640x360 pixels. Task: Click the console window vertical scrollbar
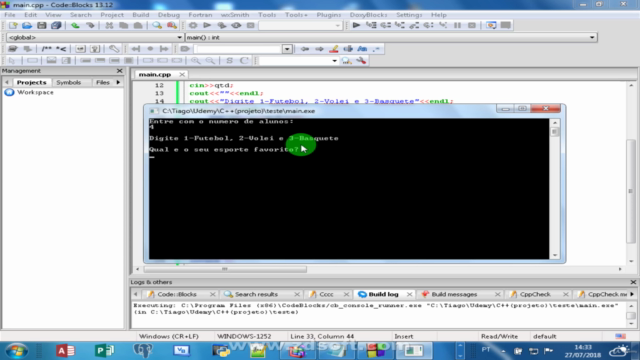coord(555,188)
